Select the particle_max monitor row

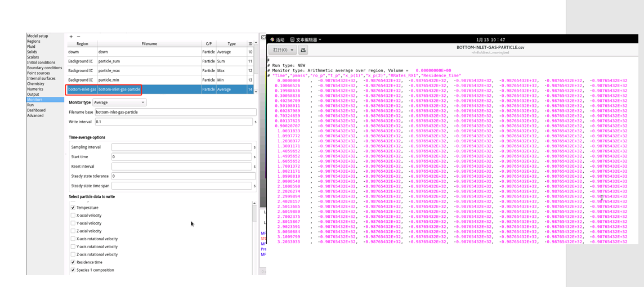pos(160,70)
